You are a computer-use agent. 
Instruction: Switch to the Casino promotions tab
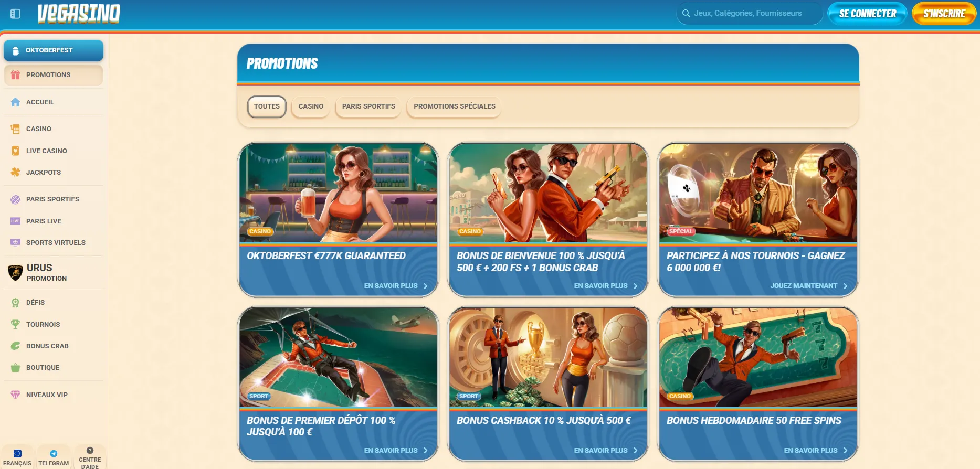311,106
